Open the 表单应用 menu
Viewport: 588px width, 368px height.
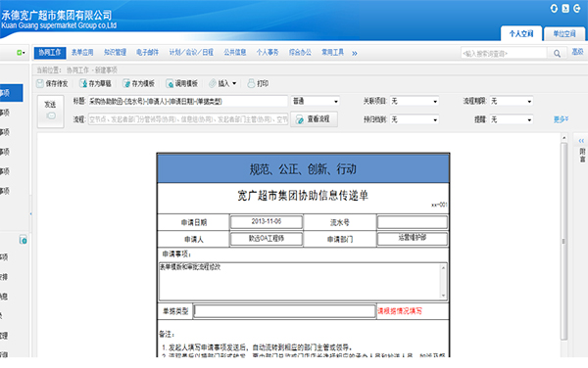pos(82,53)
